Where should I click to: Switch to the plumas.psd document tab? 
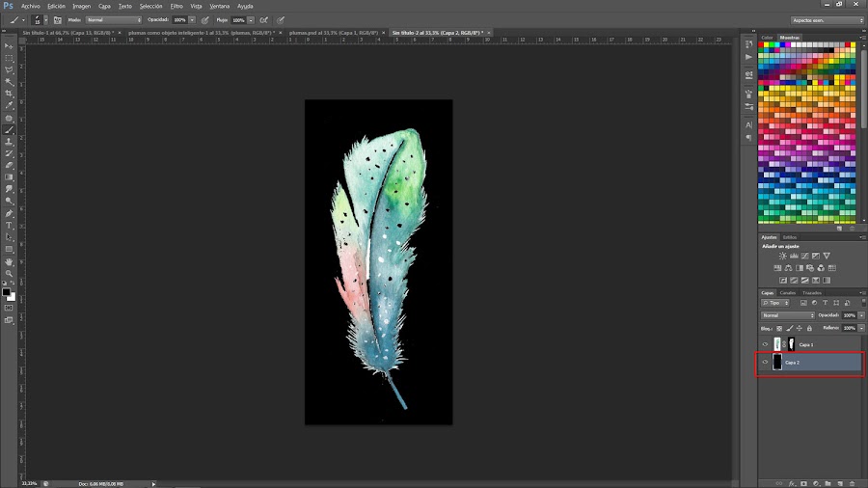coord(332,32)
